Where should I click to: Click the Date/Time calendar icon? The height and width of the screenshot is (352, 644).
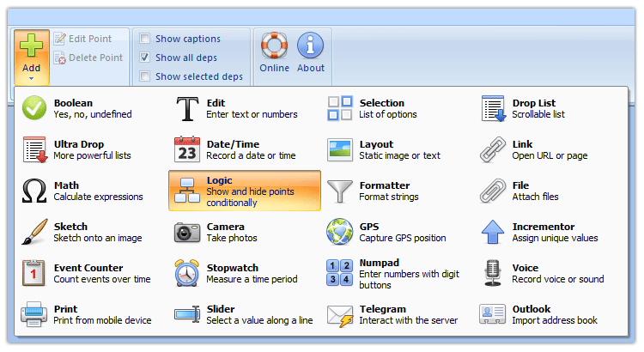pos(187,149)
